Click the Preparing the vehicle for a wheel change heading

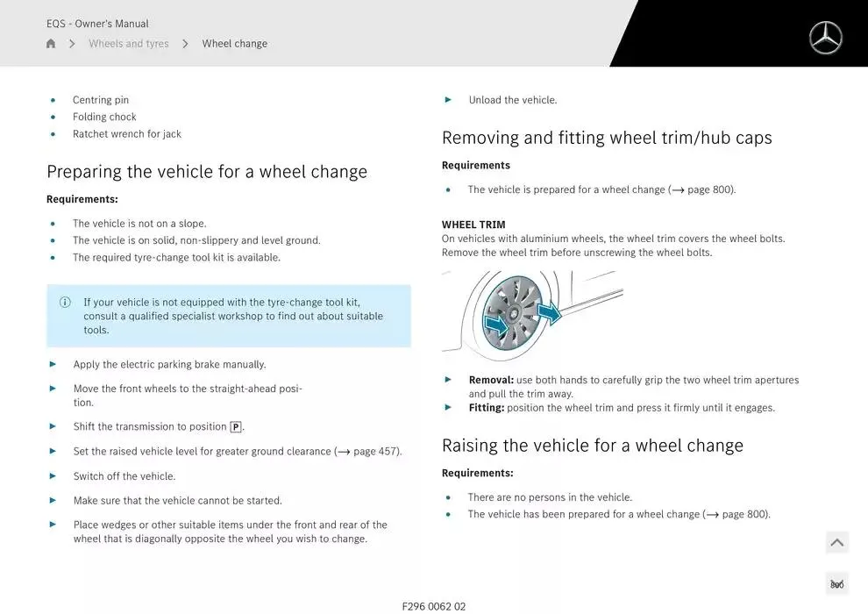(207, 172)
